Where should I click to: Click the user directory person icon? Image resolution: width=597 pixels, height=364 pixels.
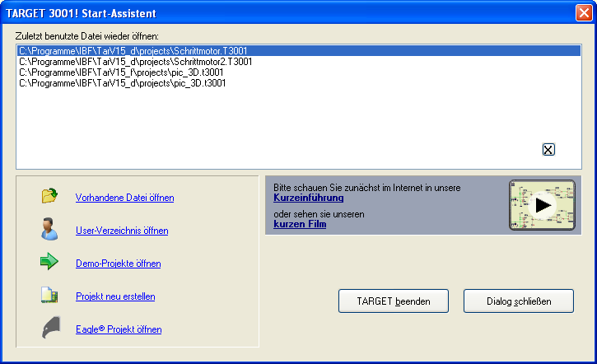pyautogui.click(x=49, y=229)
